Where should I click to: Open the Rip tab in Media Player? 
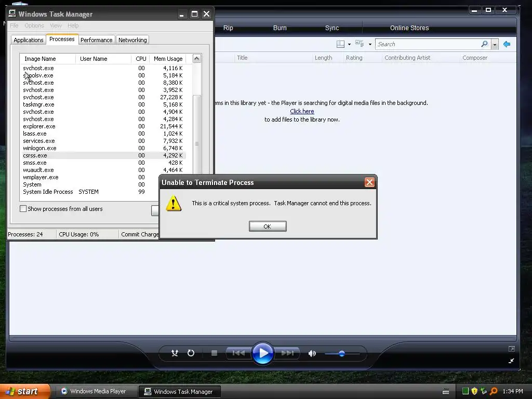(x=228, y=28)
